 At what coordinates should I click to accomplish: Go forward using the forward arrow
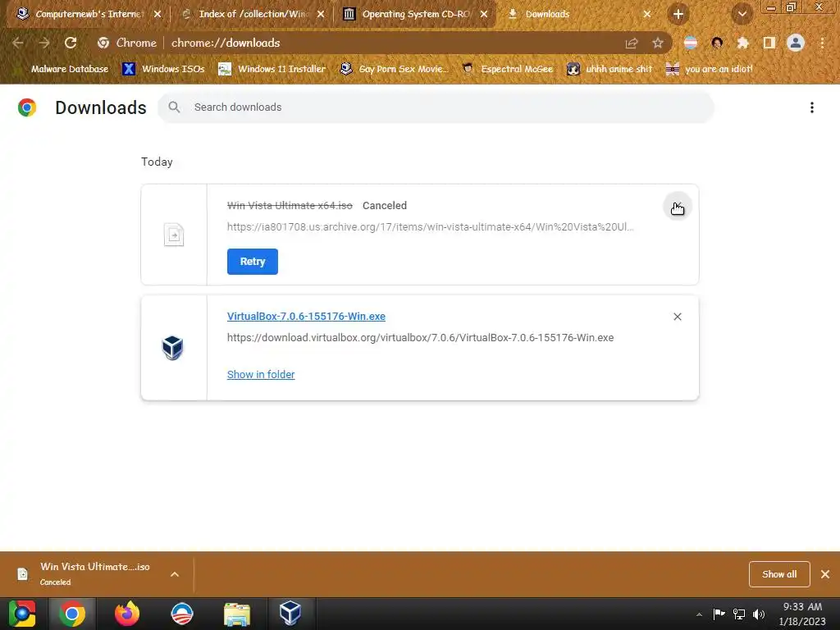[x=44, y=43]
